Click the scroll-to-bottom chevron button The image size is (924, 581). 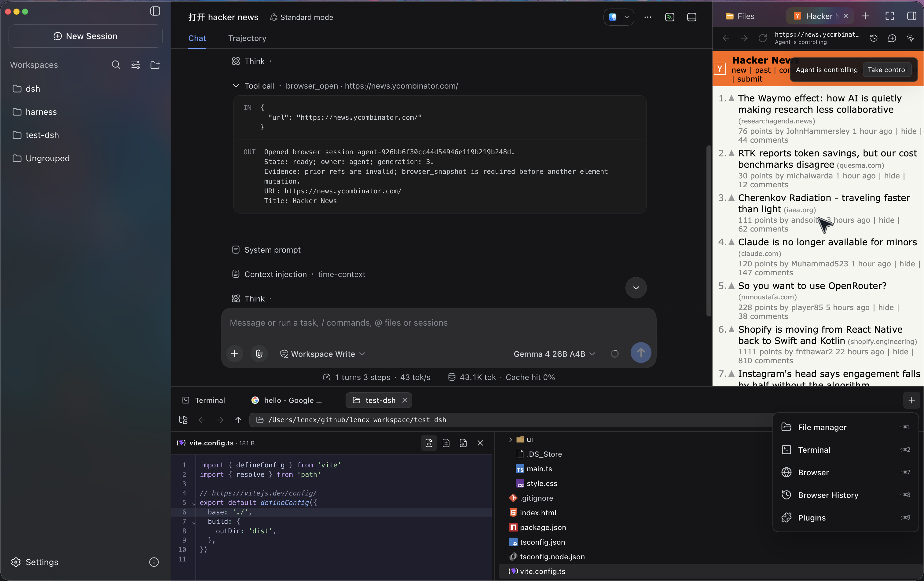[x=636, y=288]
